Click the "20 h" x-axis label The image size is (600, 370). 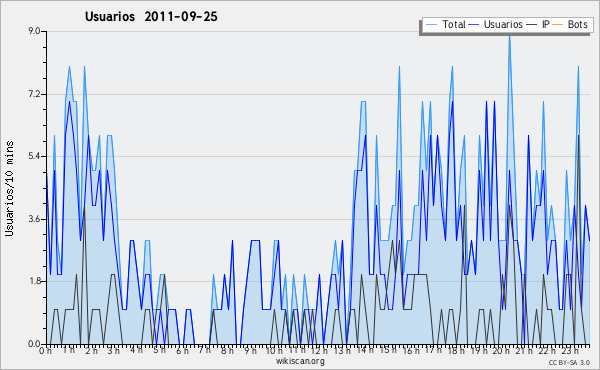coord(501,351)
